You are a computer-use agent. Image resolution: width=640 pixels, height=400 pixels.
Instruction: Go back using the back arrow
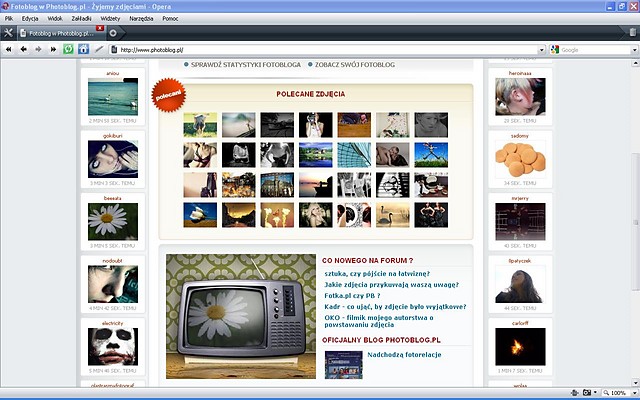tap(23, 49)
